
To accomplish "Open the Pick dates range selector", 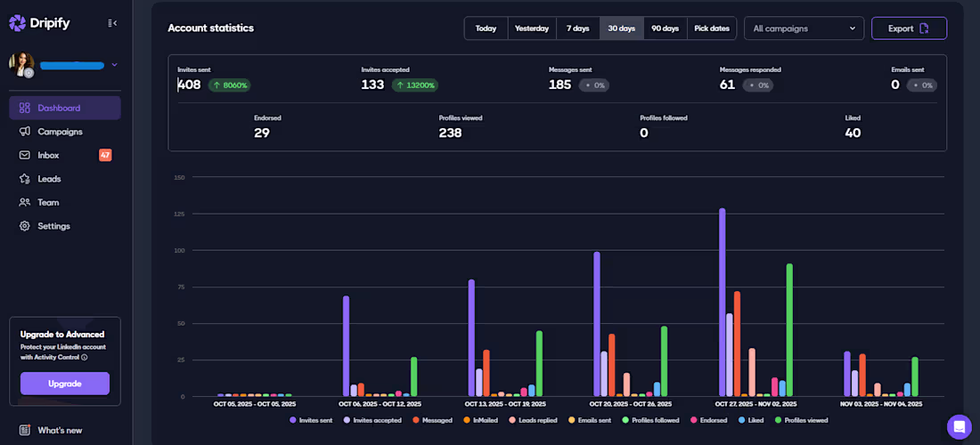I will click(x=712, y=28).
